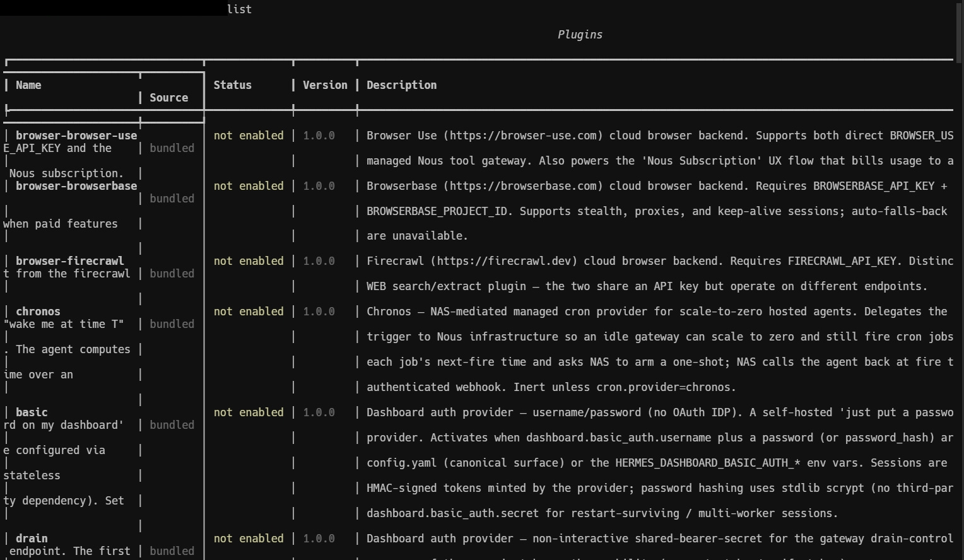The image size is (964, 560).
Task: Click the 'managed Nous tool gateway' description line
Action: pyautogui.click(x=660, y=161)
